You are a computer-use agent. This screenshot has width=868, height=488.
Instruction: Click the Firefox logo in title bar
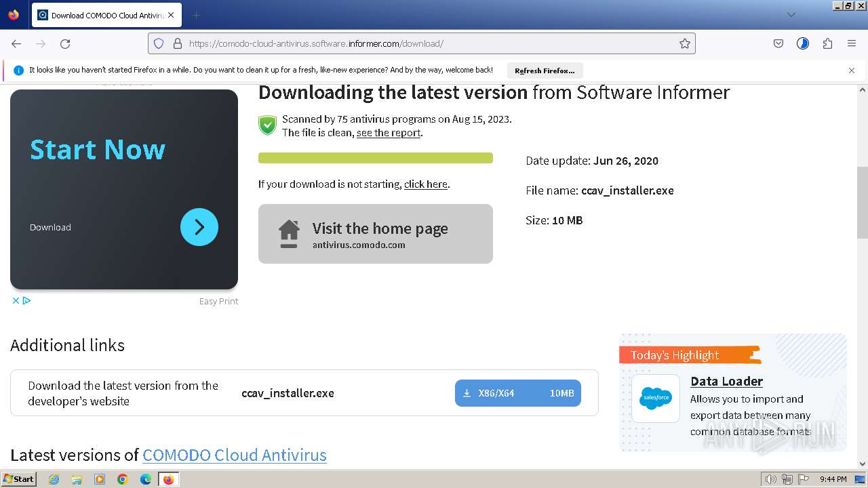[14, 14]
